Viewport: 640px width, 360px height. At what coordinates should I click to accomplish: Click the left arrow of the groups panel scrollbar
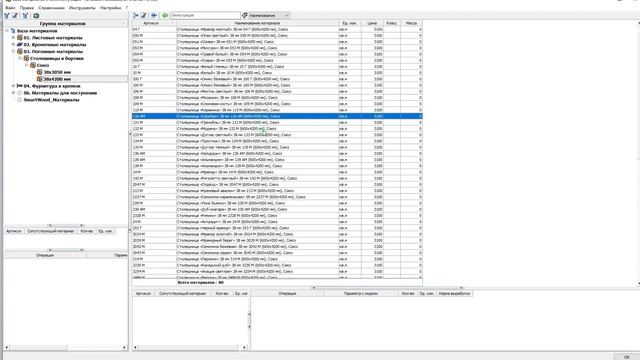click(x=7, y=347)
